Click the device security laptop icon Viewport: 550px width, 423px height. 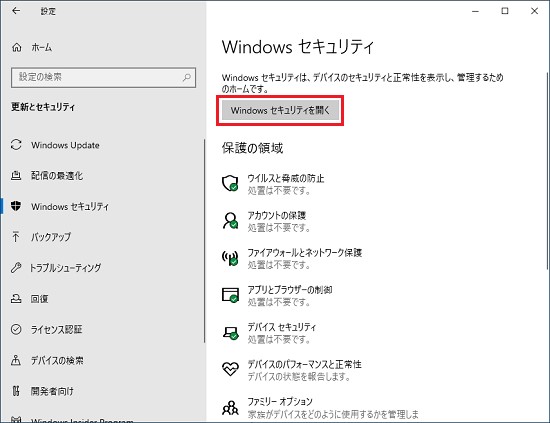tap(230, 333)
